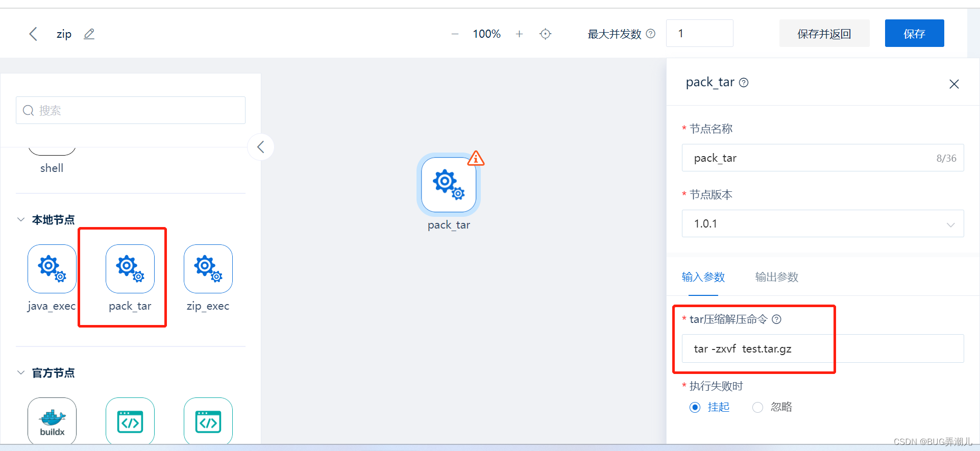Show help next to pack_tar panel title
980x451 pixels.
(x=744, y=83)
